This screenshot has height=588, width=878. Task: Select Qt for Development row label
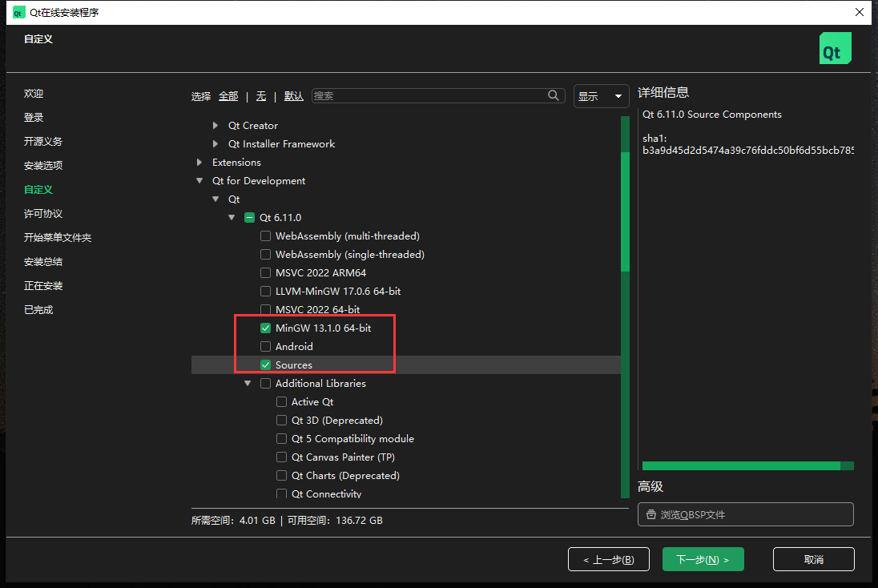[259, 181]
